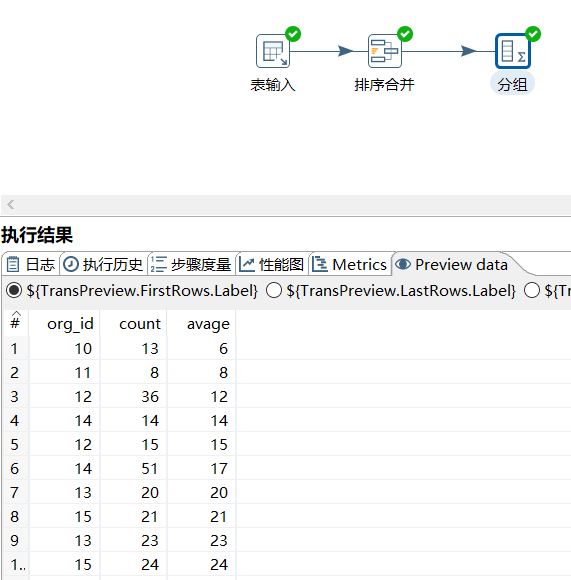Select the TransPreview.FirstRows.Label radio button
The image size is (571, 580).
coord(14,290)
